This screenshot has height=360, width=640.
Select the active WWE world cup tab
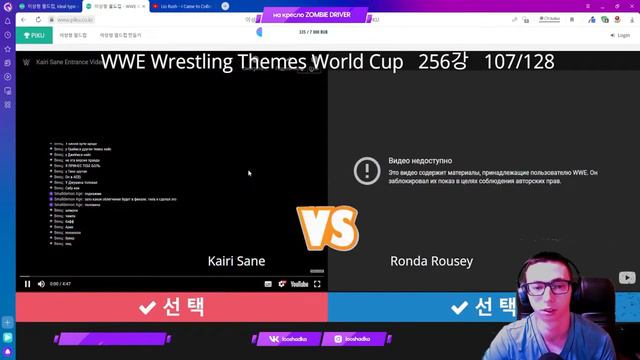(115, 7)
